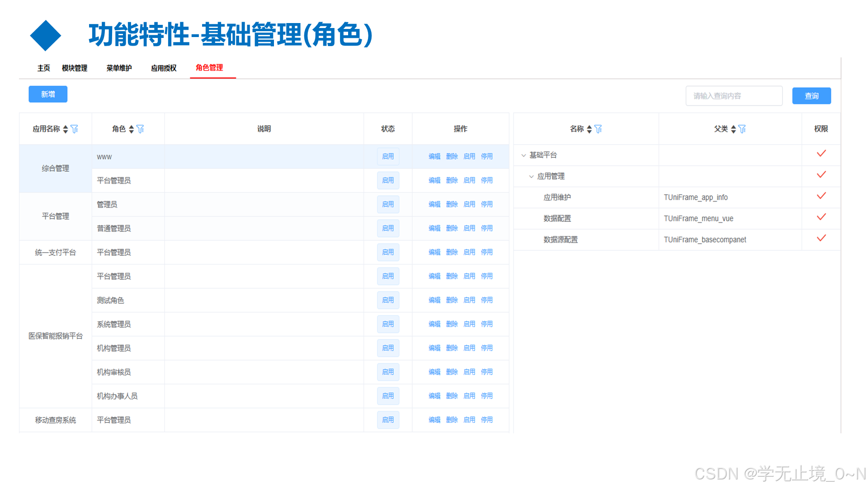This screenshot has width=868, height=488.
Task: Open the 应用授权 tab
Action: pos(163,68)
